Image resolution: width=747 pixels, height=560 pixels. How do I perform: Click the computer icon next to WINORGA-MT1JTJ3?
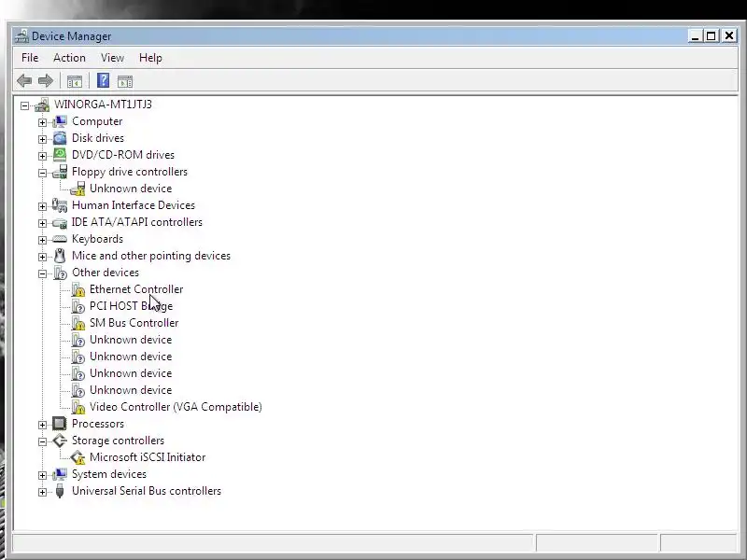click(42, 105)
